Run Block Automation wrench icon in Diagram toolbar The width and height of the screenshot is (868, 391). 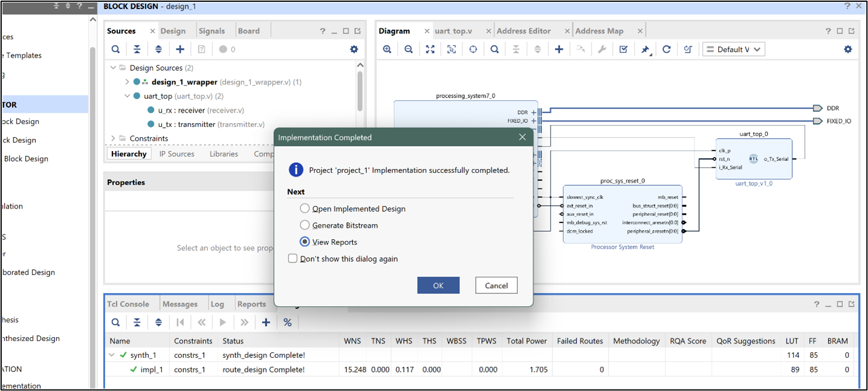tap(601, 49)
